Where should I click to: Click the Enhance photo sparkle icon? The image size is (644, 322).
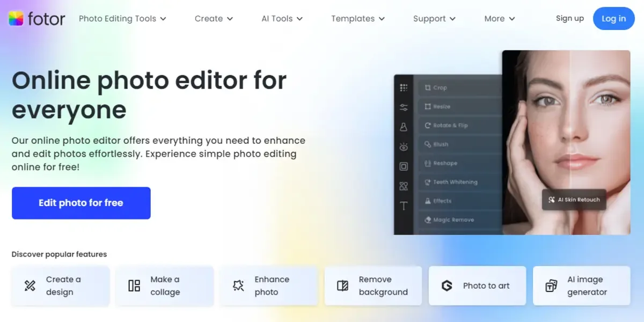point(238,286)
